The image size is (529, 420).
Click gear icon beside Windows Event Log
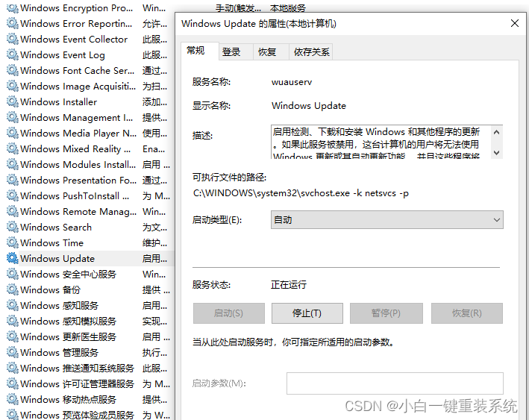click(x=13, y=54)
